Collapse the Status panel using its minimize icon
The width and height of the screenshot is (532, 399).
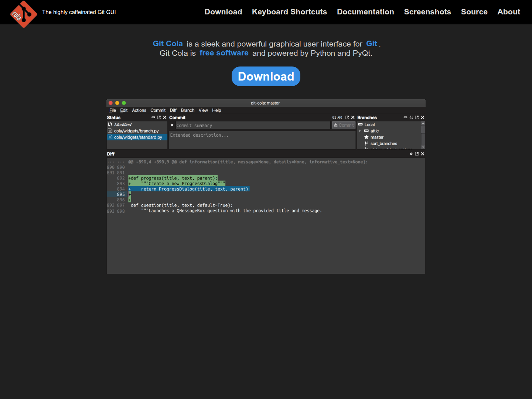(x=153, y=117)
